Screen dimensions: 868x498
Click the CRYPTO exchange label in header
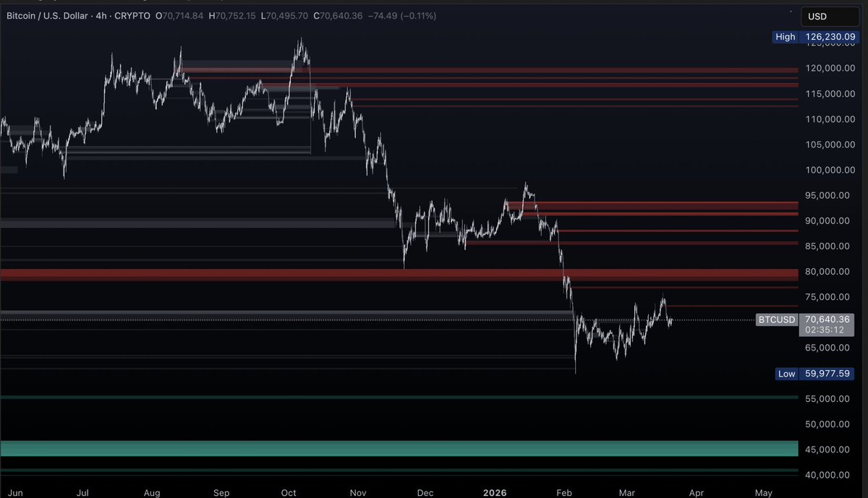(x=134, y=15)
